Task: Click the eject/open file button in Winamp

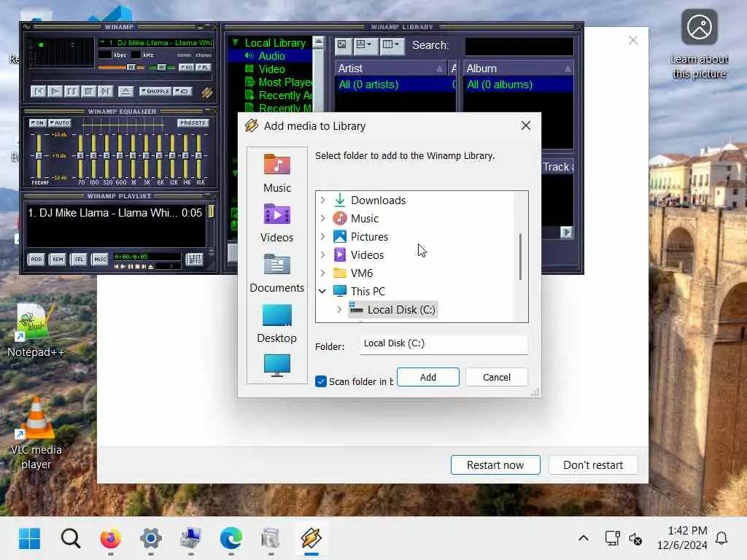Action: point(125,91)
